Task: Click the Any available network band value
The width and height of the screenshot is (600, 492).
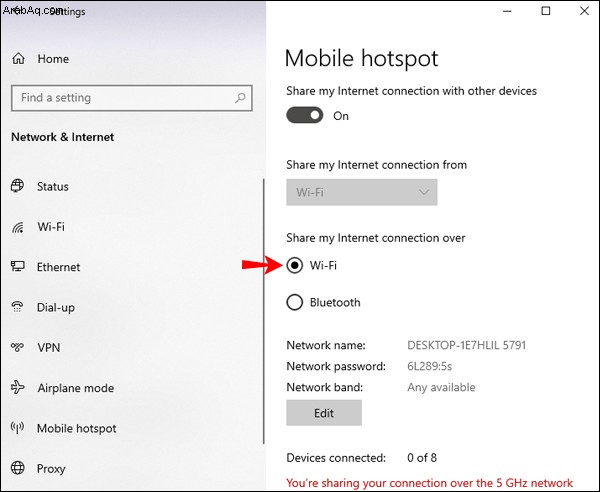Action: pos(441,387)
